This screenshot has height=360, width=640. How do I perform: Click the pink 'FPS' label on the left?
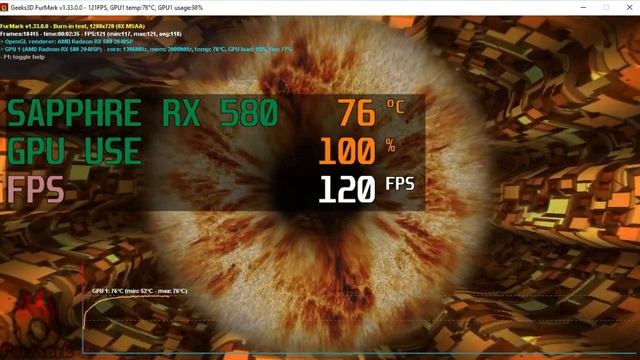click(x=36, y=189)
